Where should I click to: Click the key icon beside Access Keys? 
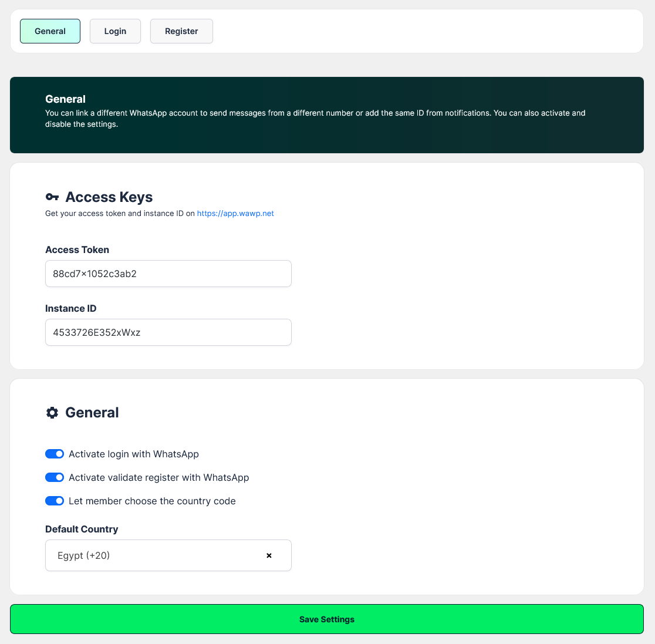click(x=52, y=197)
